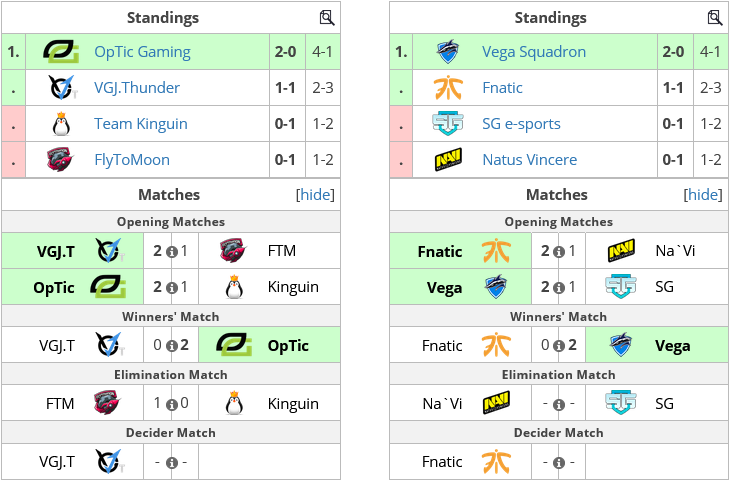Click info icon in VGJ.T decider match
732x482 pixels.
(171, 462)
